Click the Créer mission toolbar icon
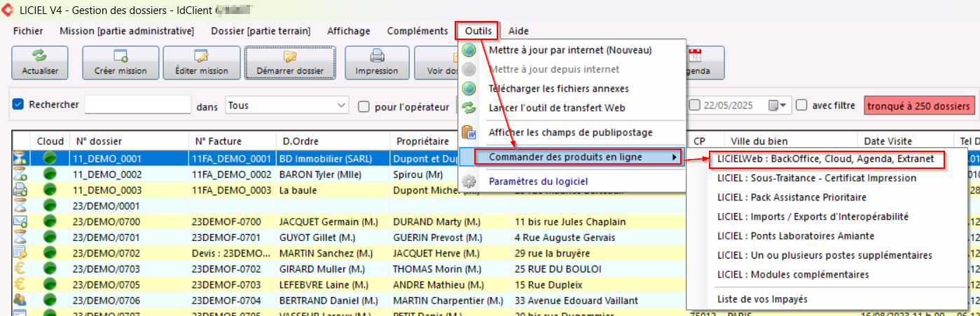Viewport: 980px width, 316px height. pos(120,57)
